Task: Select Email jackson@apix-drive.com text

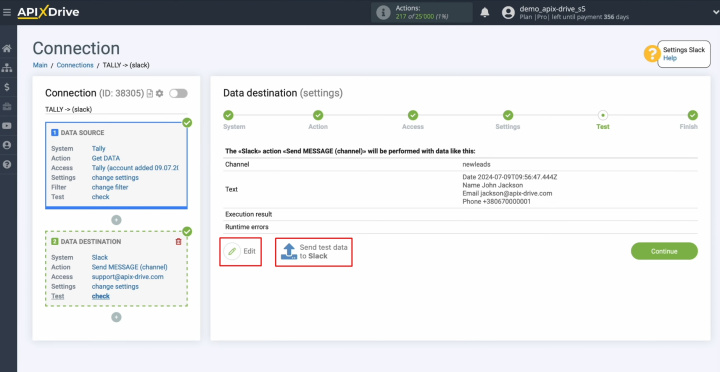Action: [x=507, y=193]
